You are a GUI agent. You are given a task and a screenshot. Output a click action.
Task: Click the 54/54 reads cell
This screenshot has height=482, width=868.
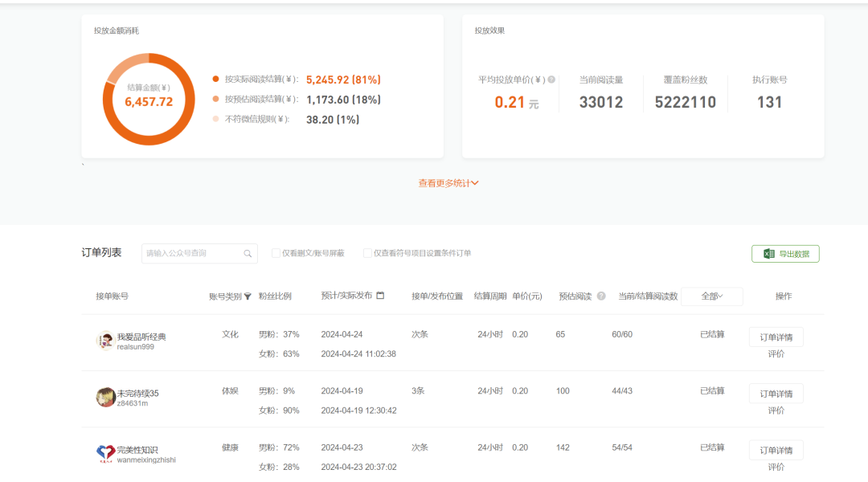[x=622, y=447]
